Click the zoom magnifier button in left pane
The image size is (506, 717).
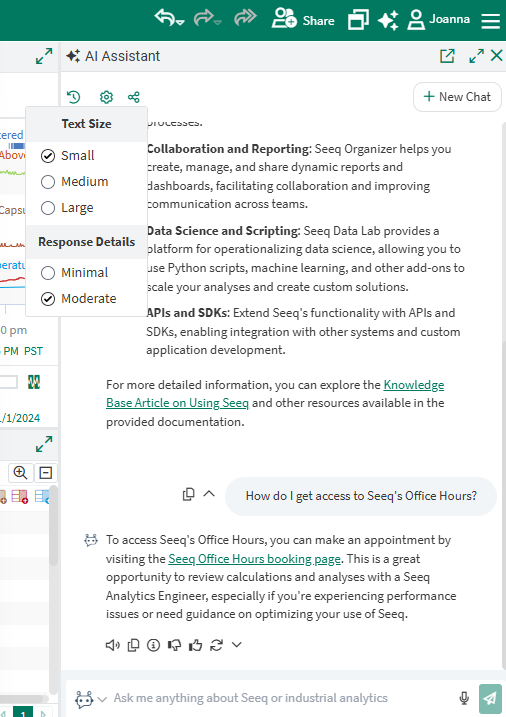pyautogui.click(x=21, y=473)
